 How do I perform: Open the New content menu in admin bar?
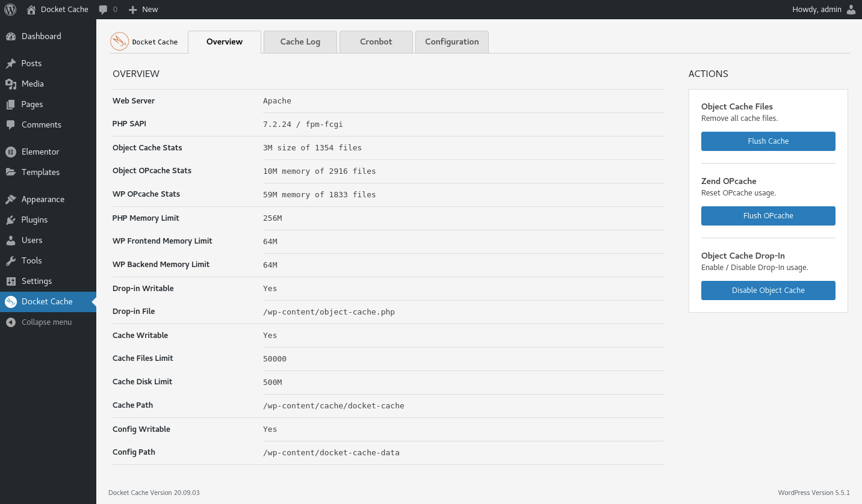[143, 9]
